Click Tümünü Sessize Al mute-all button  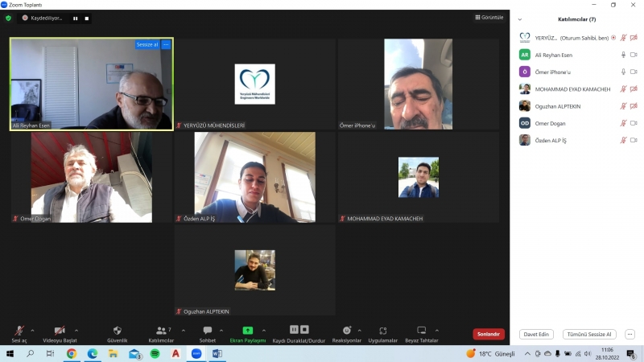589,334
